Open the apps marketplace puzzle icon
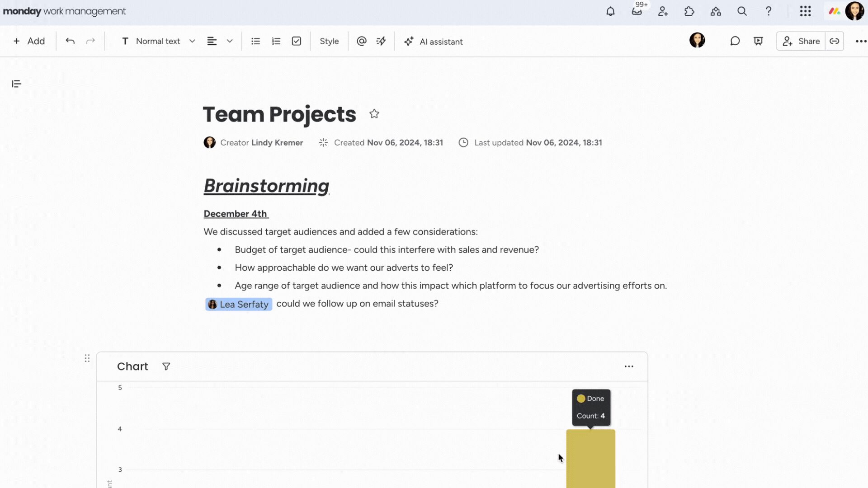This screenshot has height=488, width=868. pos(689,11)
